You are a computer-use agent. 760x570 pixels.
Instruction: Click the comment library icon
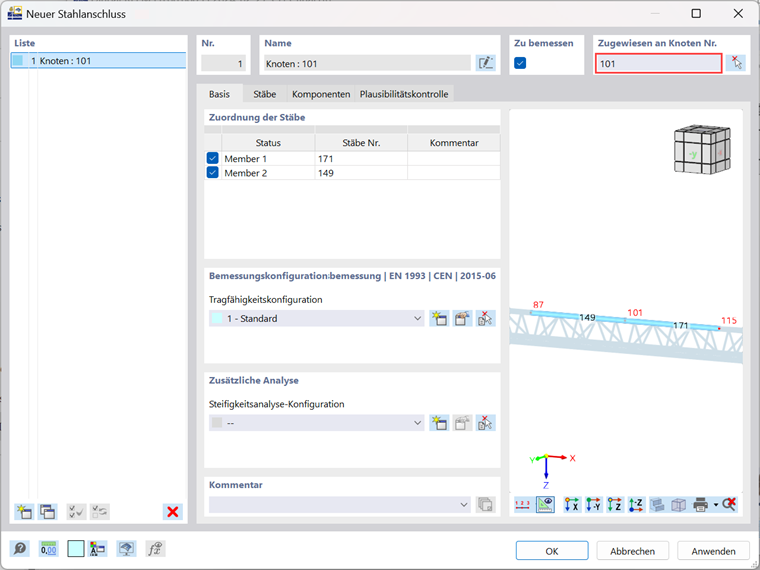[x=485, y=505]
